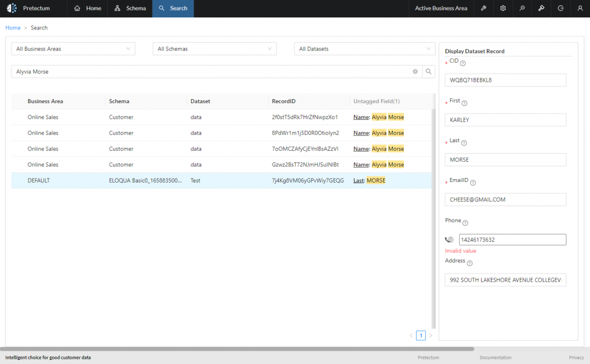590x364 pixels.
Task: Clear the search box with the X icon
Action: tap(415, 71)
